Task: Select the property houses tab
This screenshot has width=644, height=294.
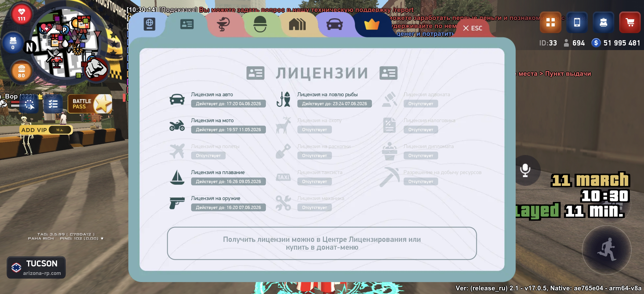Action: coord(297,24)
